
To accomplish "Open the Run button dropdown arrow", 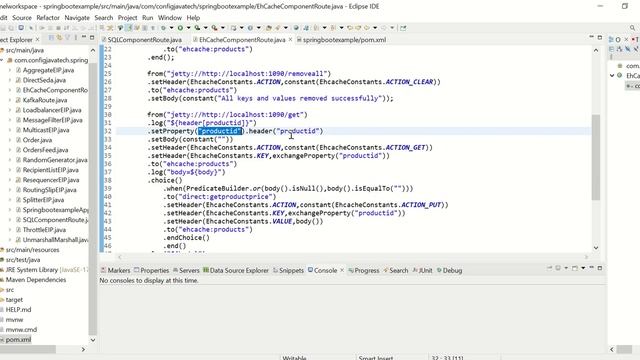I will pos(188,28).
